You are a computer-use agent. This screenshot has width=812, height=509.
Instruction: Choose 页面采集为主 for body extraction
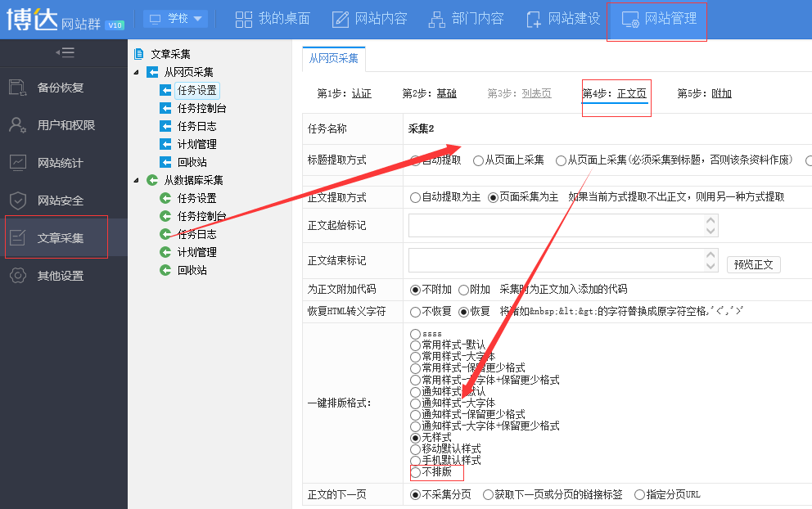pos(493,197)
